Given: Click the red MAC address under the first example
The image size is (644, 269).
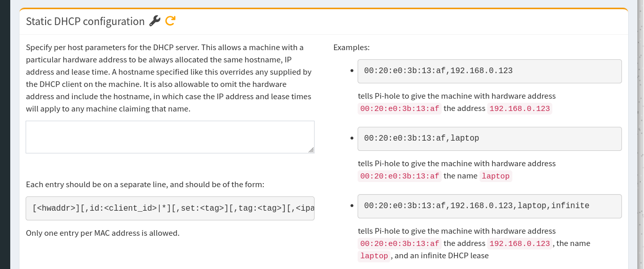Looking at the screenshot, I should 400,109.
